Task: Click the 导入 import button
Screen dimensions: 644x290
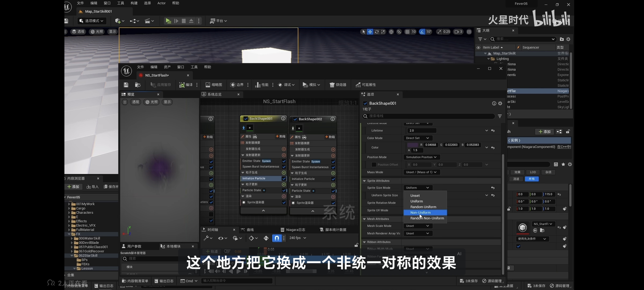Action: coord(93,187)
